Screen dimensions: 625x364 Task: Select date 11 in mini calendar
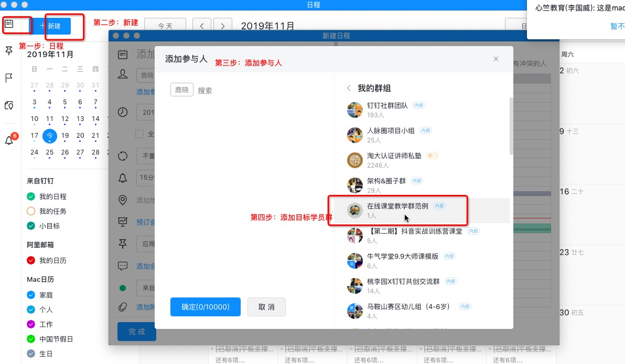(49, 119)
